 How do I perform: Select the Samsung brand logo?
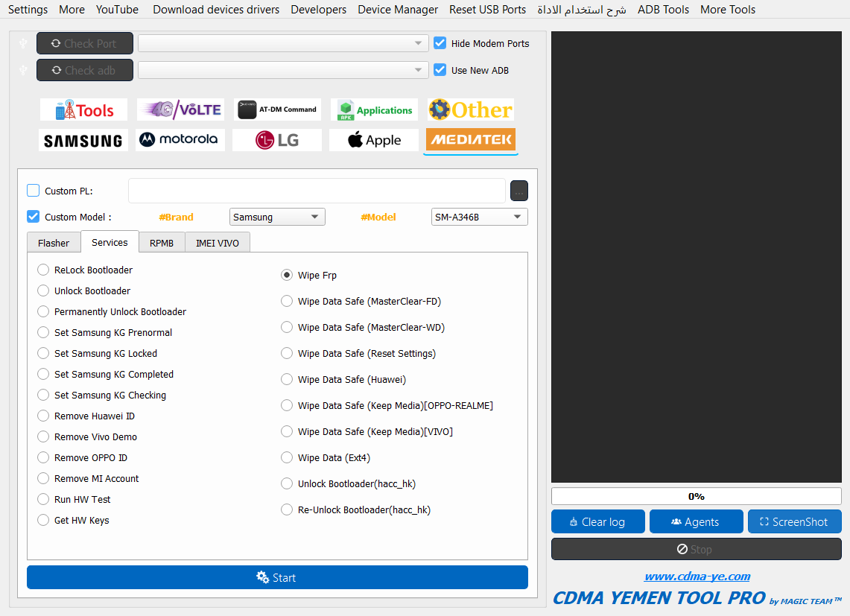pyautogui.click(x=83, y=140)
